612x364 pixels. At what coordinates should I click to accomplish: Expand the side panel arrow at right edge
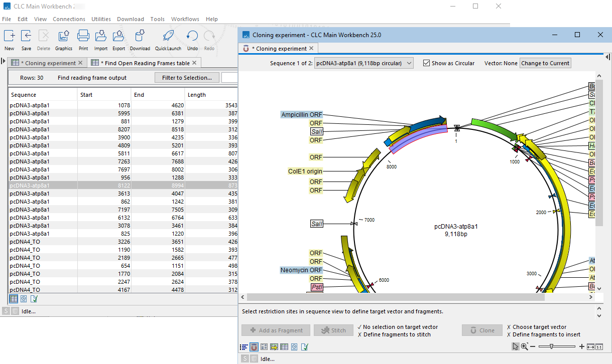tap(608, 57)
